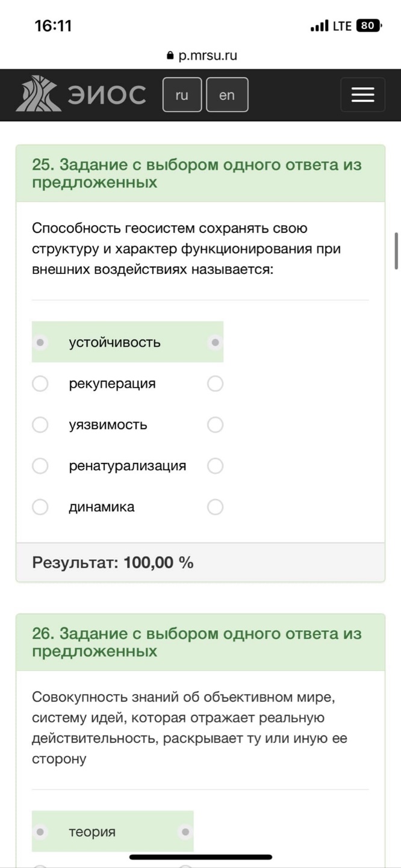
Task: Tap the cellular signal bars icon
Action: tap(319, 26)
